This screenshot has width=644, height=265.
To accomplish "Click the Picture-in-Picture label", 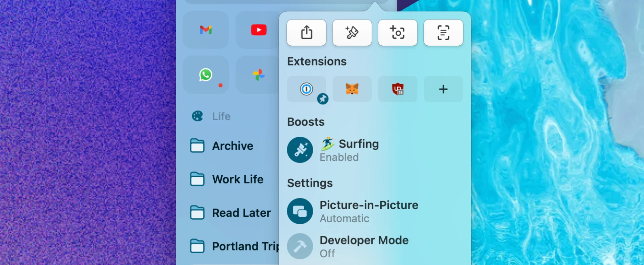I will point(369,205).
